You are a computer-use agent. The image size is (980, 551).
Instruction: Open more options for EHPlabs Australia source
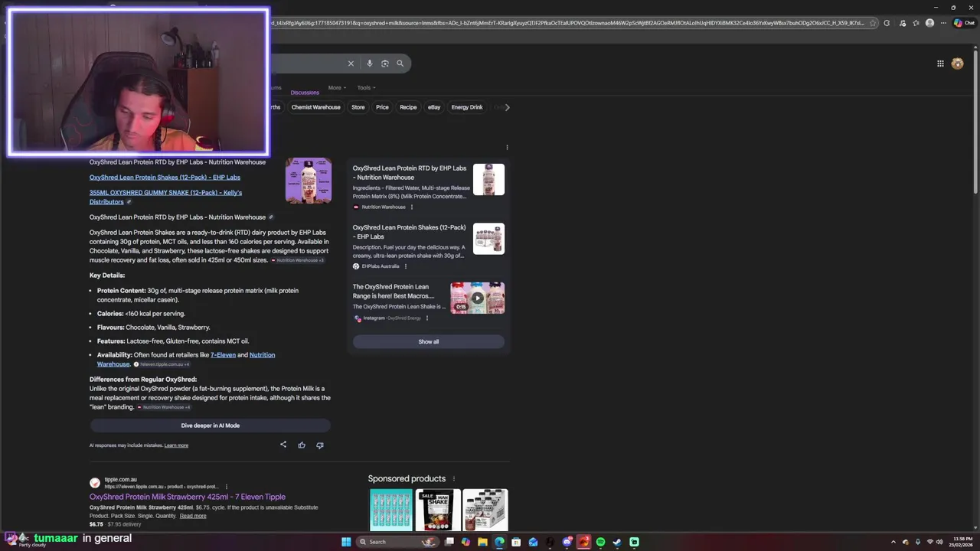(405, 266)
